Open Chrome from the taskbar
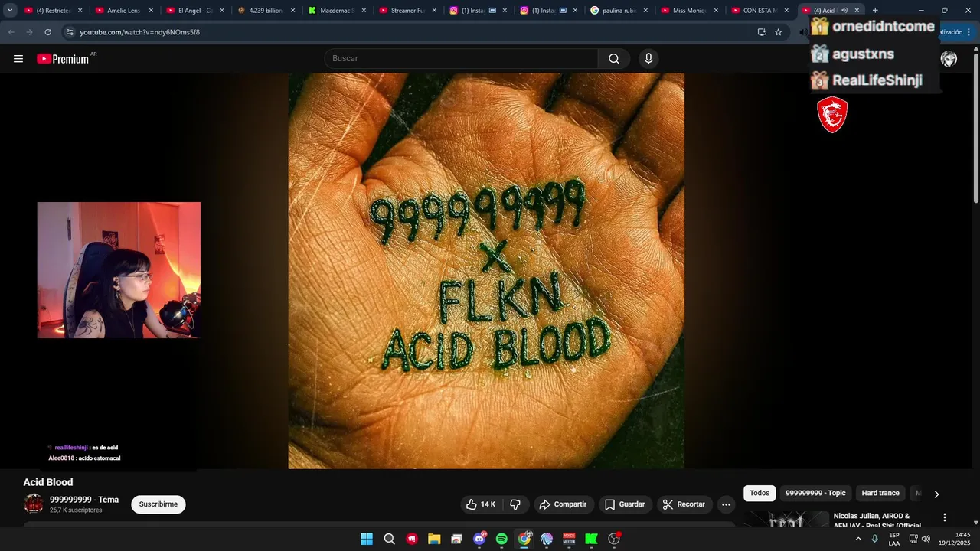Viewport: 980px width, 551px height. coord(524,539)
